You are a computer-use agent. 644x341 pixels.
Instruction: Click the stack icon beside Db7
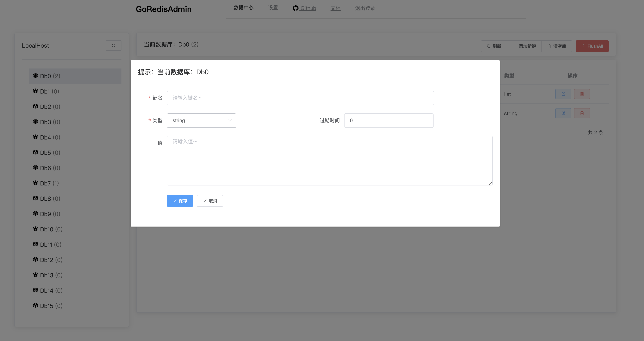[35, 183]
